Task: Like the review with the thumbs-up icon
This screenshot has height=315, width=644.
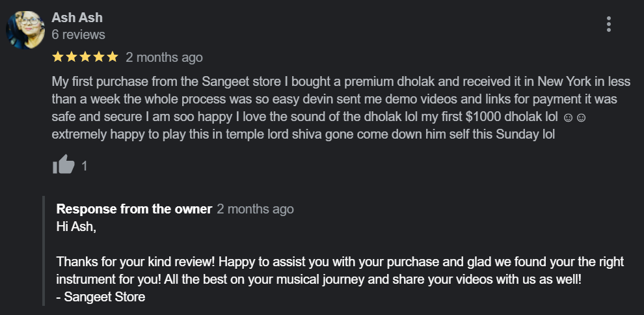Action: click(63, 165)
